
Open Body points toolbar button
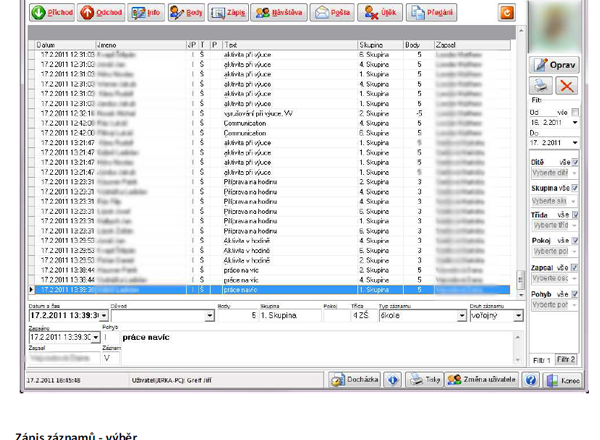[x=185, y=13]
